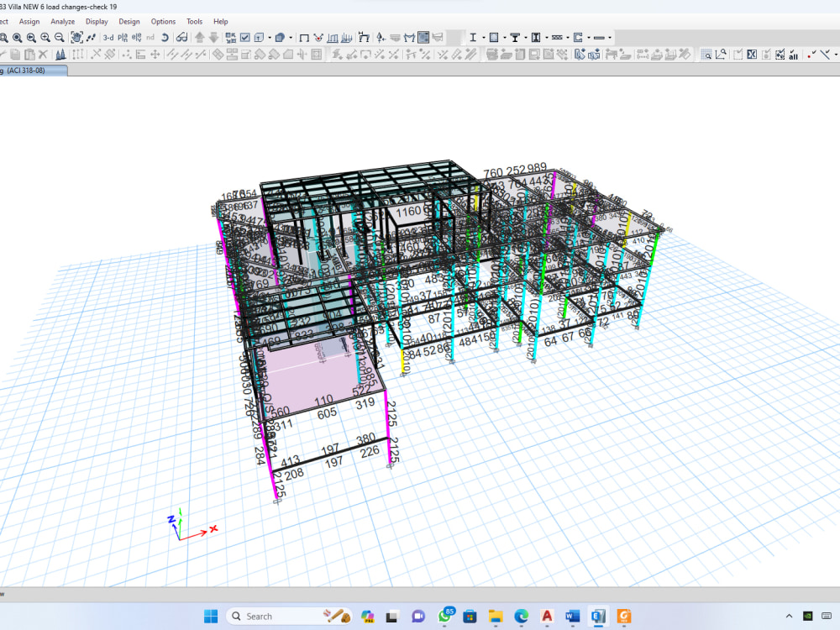
Task: Switch to the default 3-d view
Action: pyautogui.click(x=108, y=37)
